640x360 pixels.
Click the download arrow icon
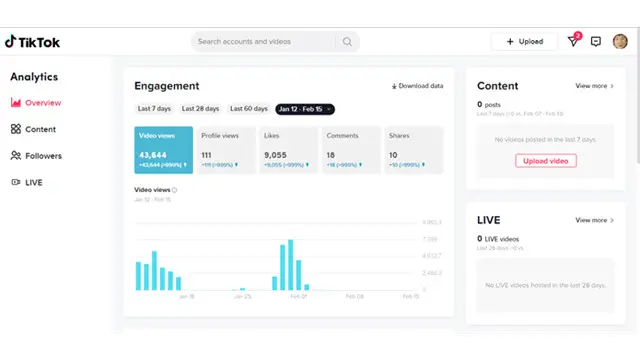tap(394, 86)
